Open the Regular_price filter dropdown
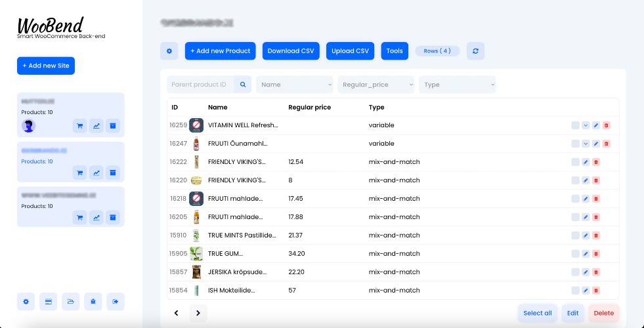 pyautogui.click(x=376, y=85)
